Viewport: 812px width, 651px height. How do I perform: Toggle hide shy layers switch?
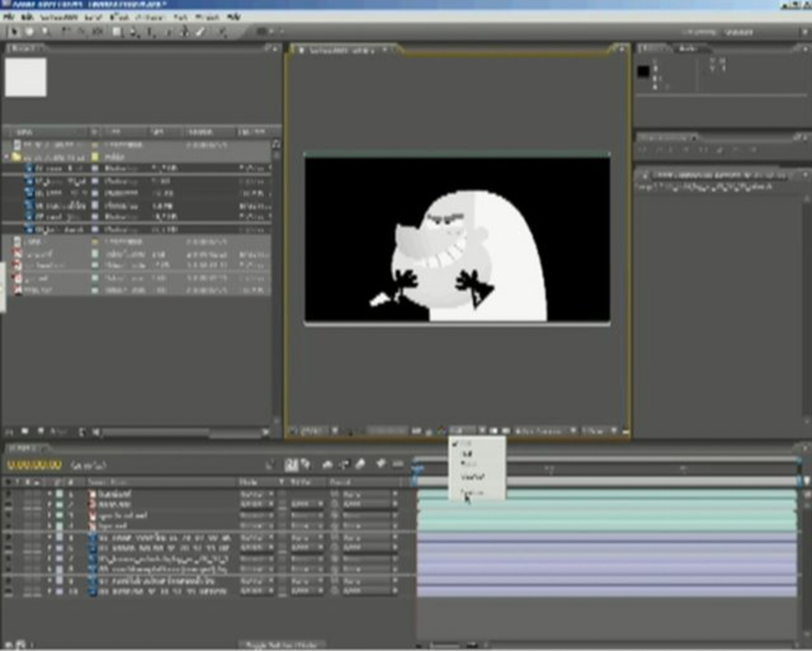(x=327, y=465)
